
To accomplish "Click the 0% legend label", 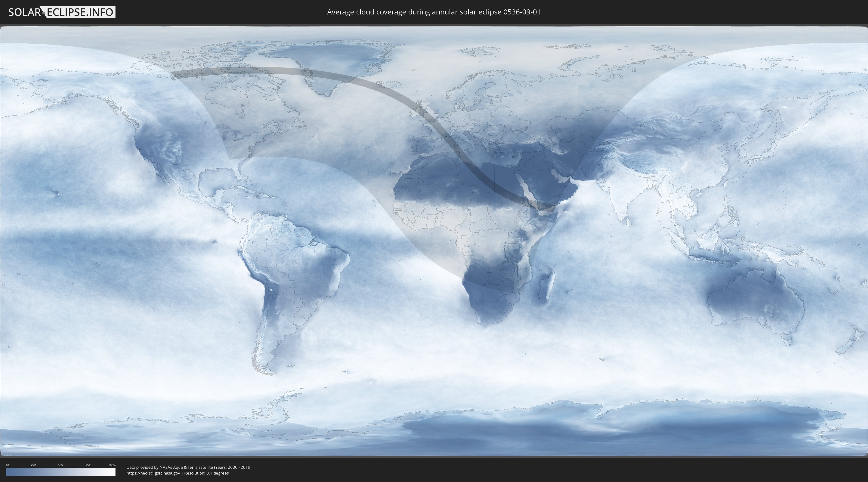I will [x=8, y=465].
